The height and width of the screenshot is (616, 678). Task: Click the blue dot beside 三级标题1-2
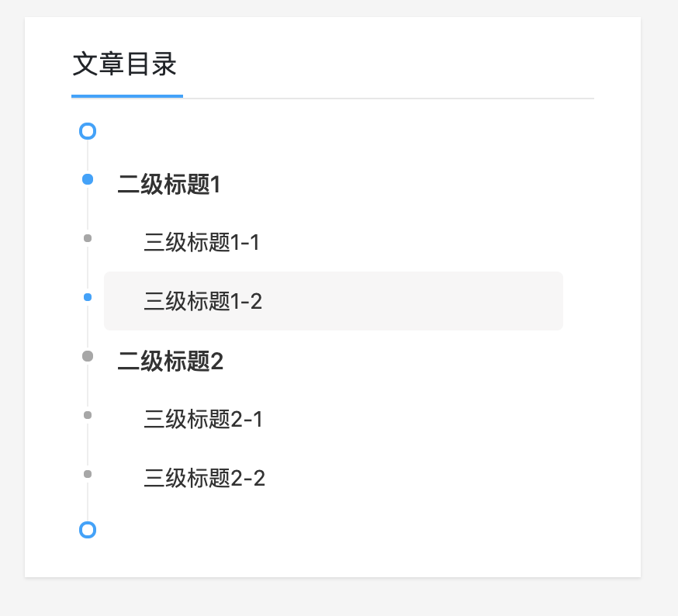click(87, 296)
